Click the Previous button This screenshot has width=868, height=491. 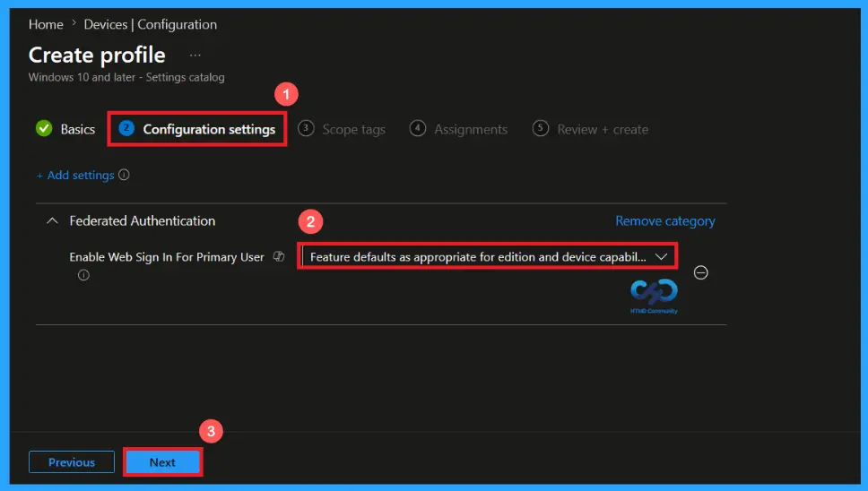(72, 462)
